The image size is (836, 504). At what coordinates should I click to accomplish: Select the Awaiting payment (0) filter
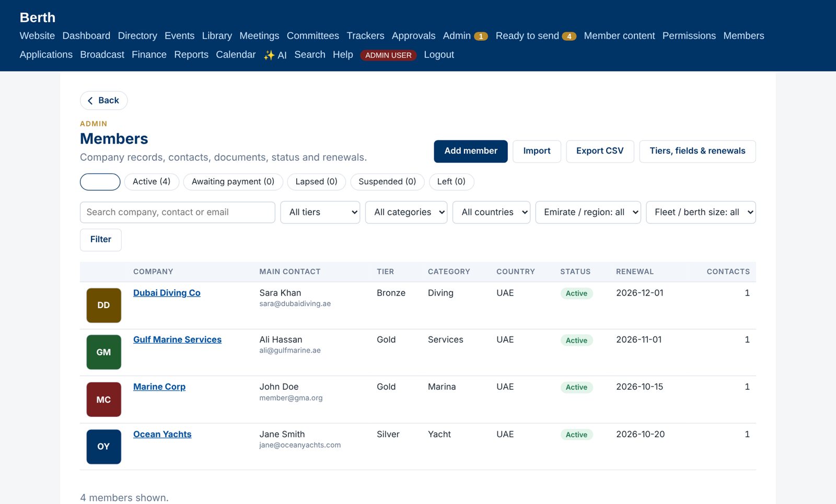[x=233, y=182]
